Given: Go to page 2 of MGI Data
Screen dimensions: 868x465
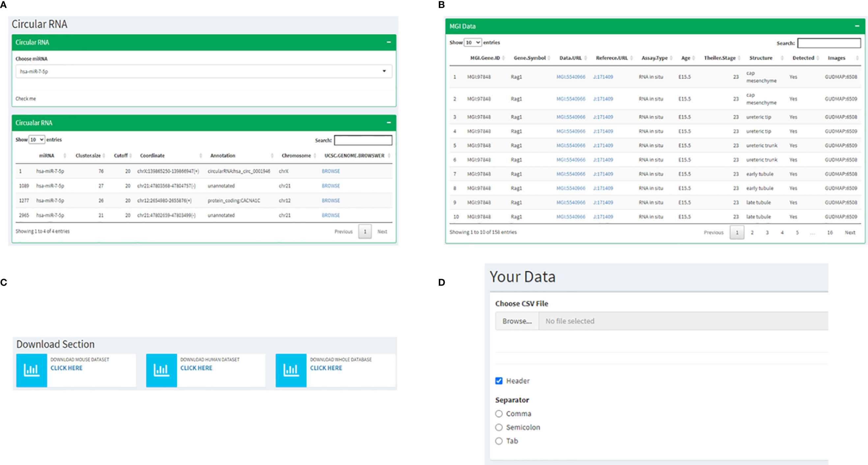Looking at the screenshot, I should coord(752,233).
